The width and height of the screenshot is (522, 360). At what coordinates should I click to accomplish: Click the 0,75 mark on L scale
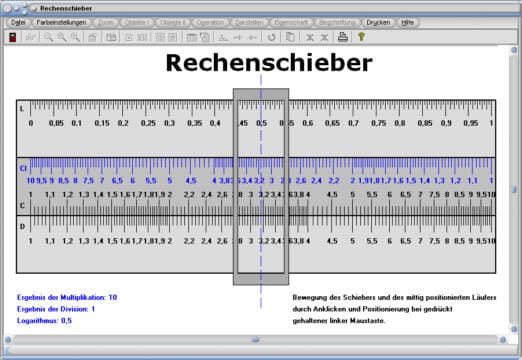379,123
